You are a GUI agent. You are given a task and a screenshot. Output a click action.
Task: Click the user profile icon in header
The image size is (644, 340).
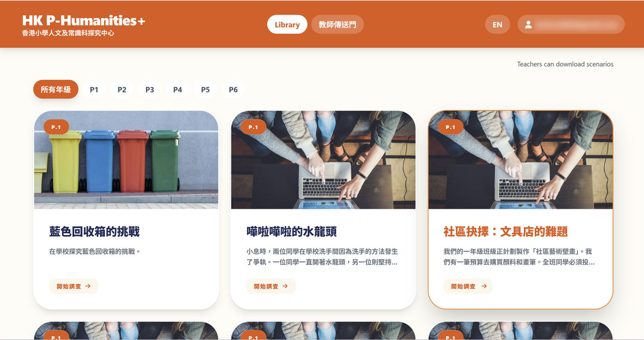[529, 24]
